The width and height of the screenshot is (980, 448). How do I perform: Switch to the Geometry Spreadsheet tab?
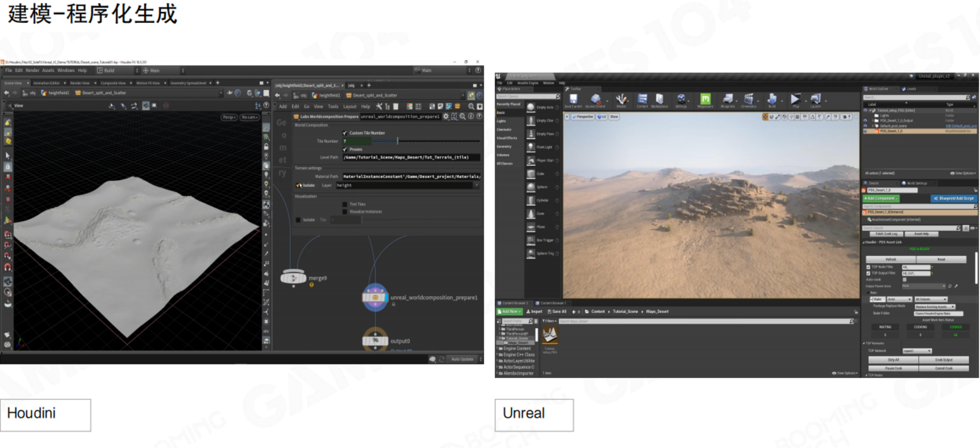[x=188, y=83]
